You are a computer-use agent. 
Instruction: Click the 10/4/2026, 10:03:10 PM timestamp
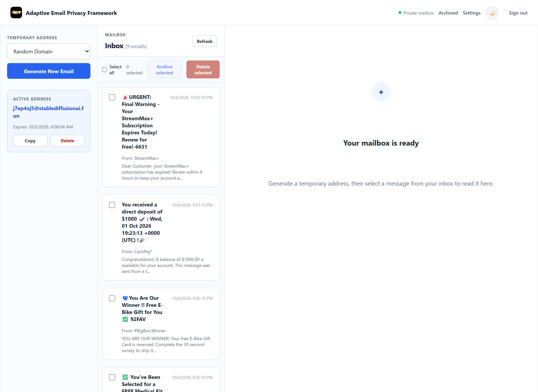click(191, 97)
